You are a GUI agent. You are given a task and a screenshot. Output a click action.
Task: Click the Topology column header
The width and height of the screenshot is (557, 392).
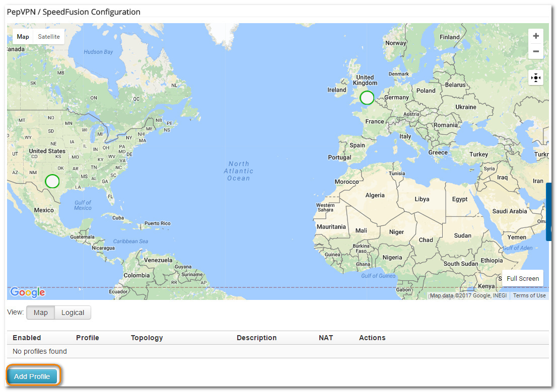tap(147, 338)
